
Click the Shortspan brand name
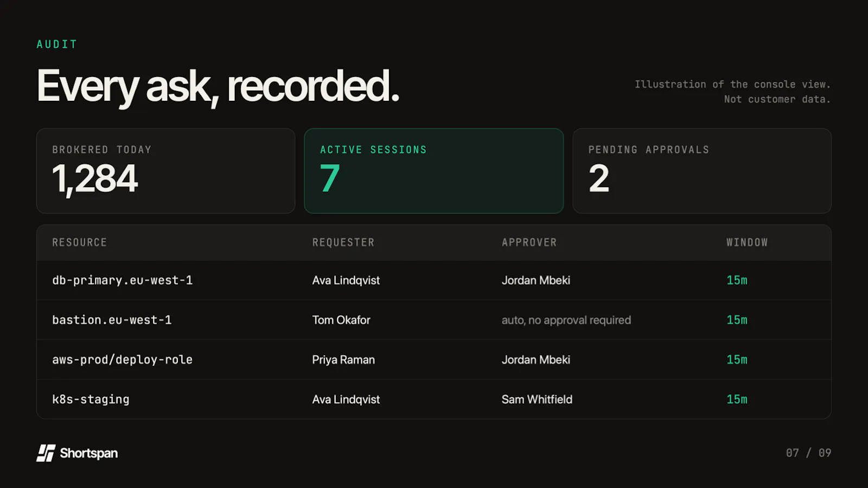89,453
